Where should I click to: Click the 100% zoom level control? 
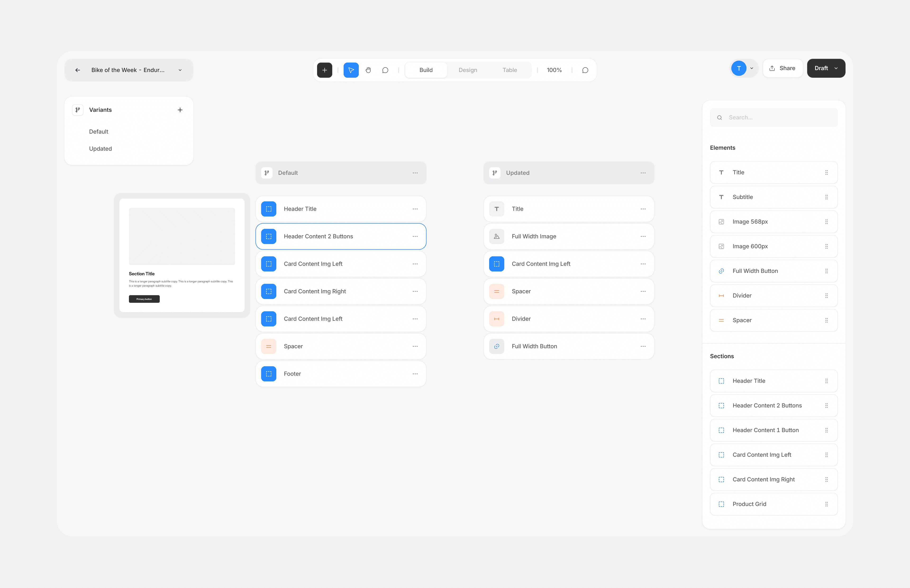(554, 70)
